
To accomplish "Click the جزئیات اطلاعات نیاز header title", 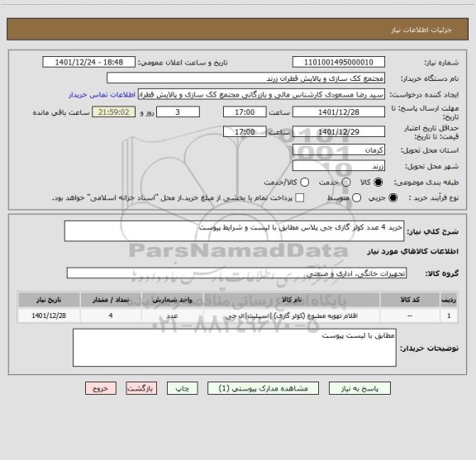I will coord(421,30).
